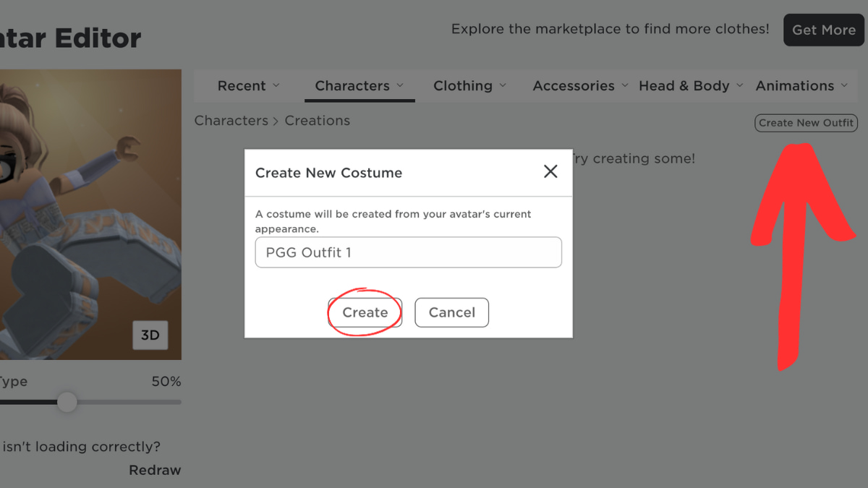Confirm with the circled Create button
Image resolution: width=868 pixels, height=488 pixels.
tap(365, 312)
